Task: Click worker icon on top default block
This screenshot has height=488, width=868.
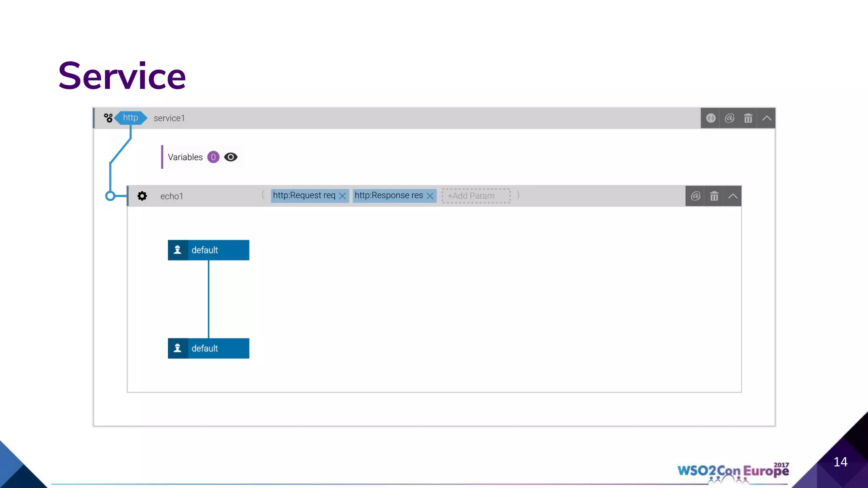Action: click(178, 250)
